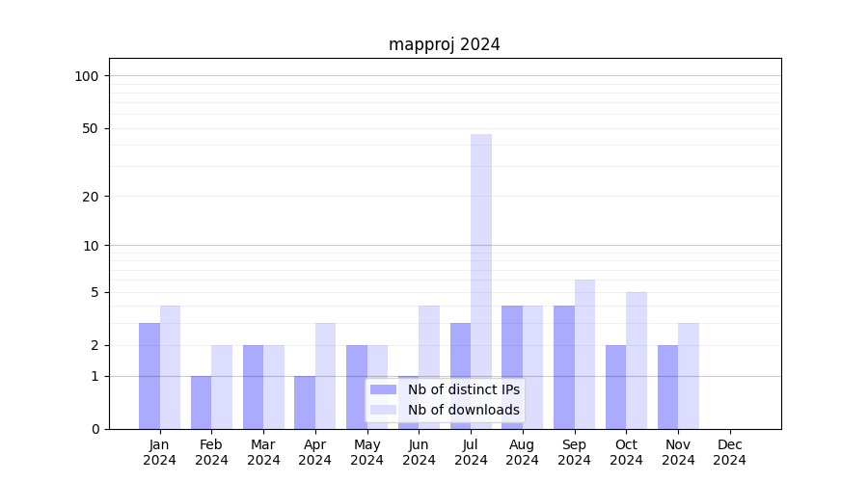This screenshot has width=868, height=482.
Task: Click the '0' y-axis tick label
Action: click(95, 429)
